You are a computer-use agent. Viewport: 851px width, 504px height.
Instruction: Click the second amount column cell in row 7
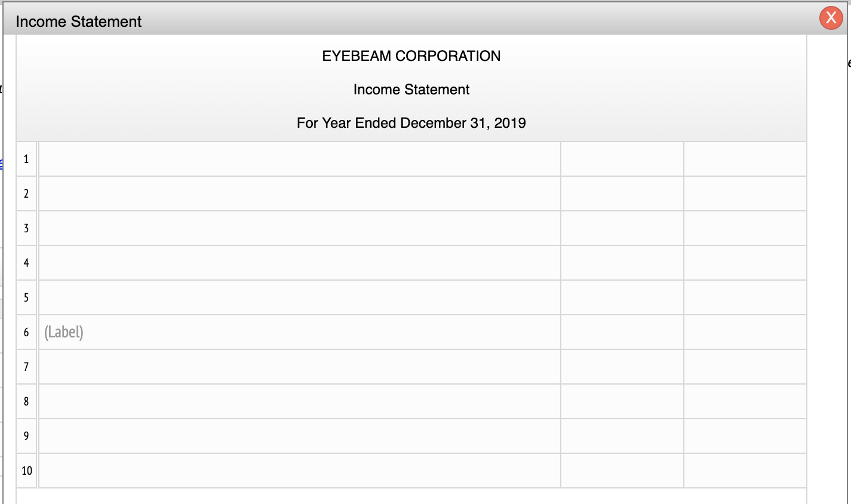click(x=745, y=367)
